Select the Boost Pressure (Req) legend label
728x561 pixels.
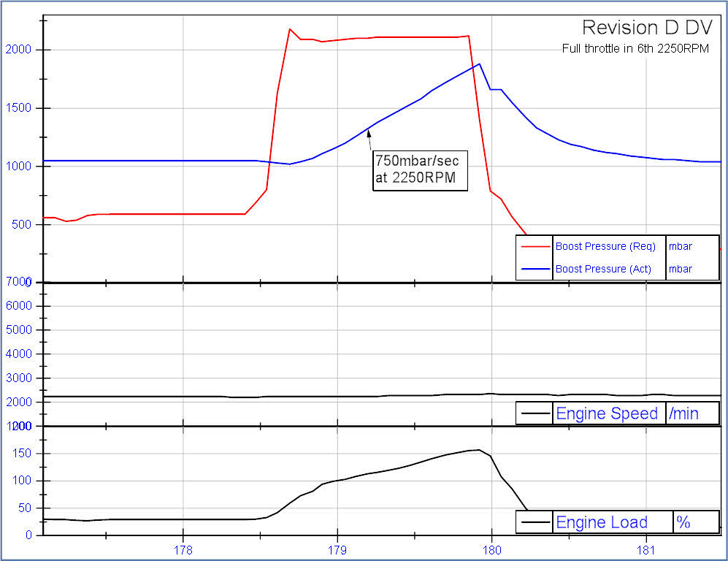tap(605, 246)
